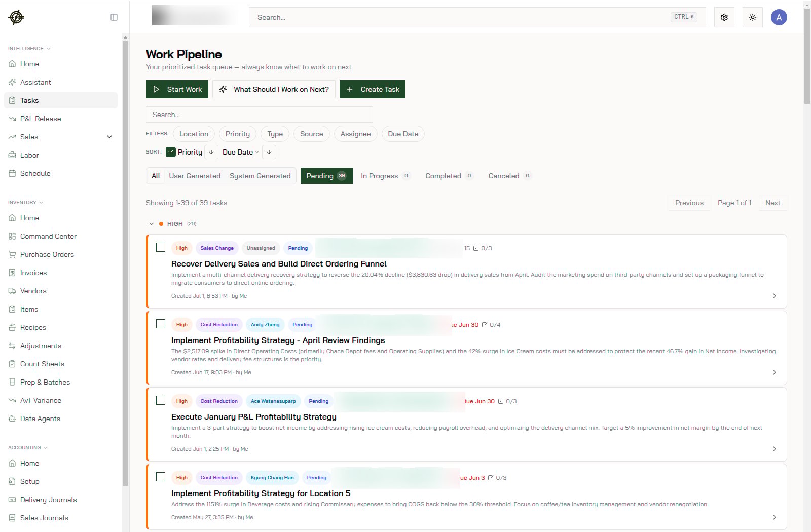Viewport: 811px width, 532px height.
Task: Open user avatar A menu
Action: [x=779, y=17]
